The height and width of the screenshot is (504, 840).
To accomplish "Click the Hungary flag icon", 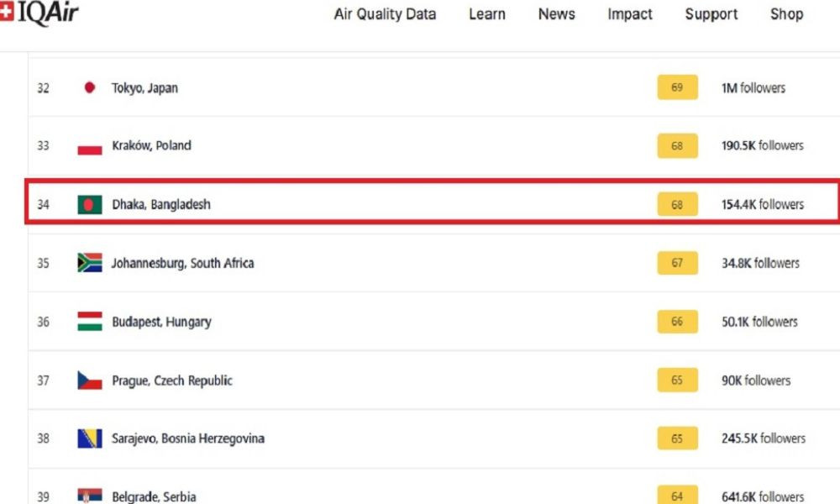I will pos(90,322).
